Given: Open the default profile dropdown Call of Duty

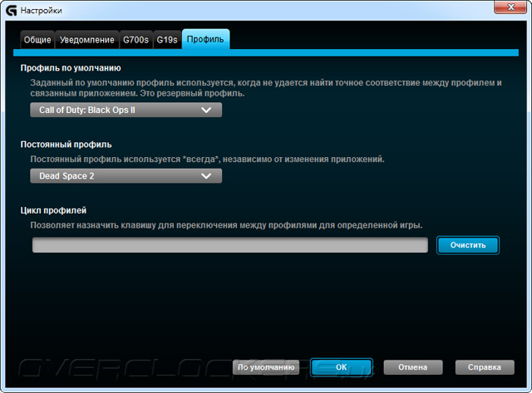Looking at the screenshot, I should [x=126, y=110].
